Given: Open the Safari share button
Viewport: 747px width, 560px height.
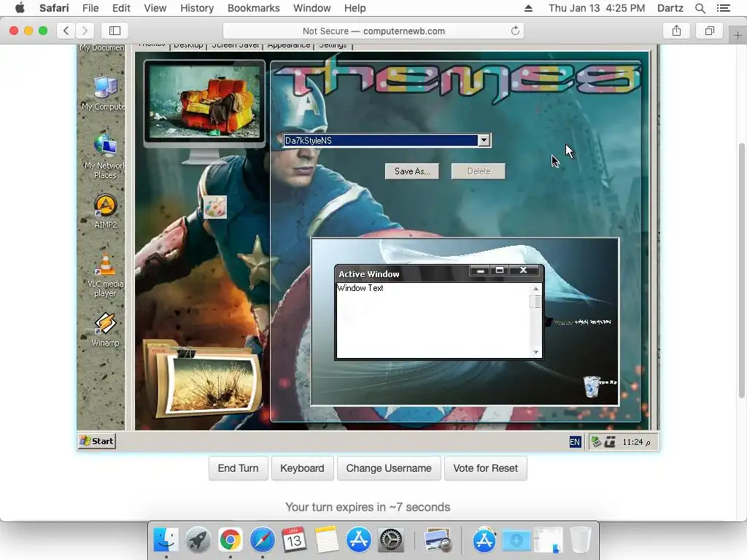Looking at the screenshot, I should pyautogui.click(x=676, y=31).
